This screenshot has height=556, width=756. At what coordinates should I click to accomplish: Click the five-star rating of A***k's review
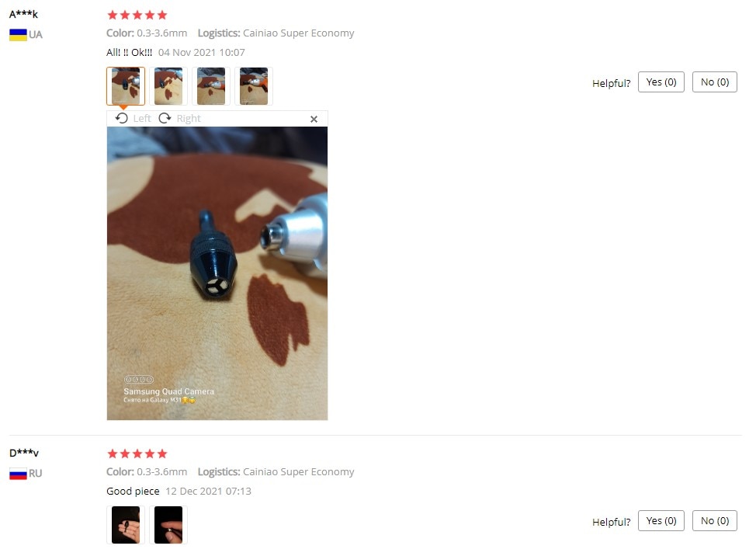[137, 15]
